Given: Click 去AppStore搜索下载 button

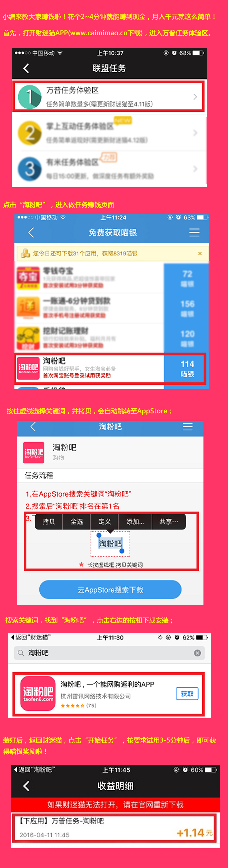Looking at the screenshot, I should click(x=110, y=590).
